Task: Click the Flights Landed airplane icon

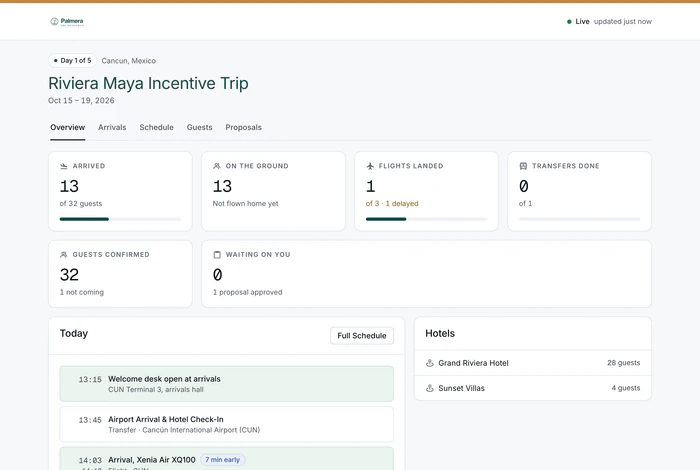Action: point(370,166)
